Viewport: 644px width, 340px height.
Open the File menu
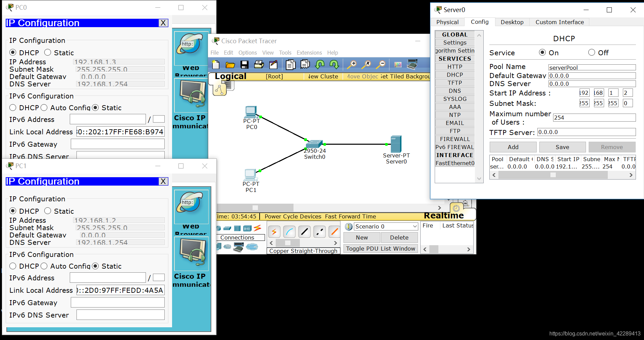coord(215,53)
